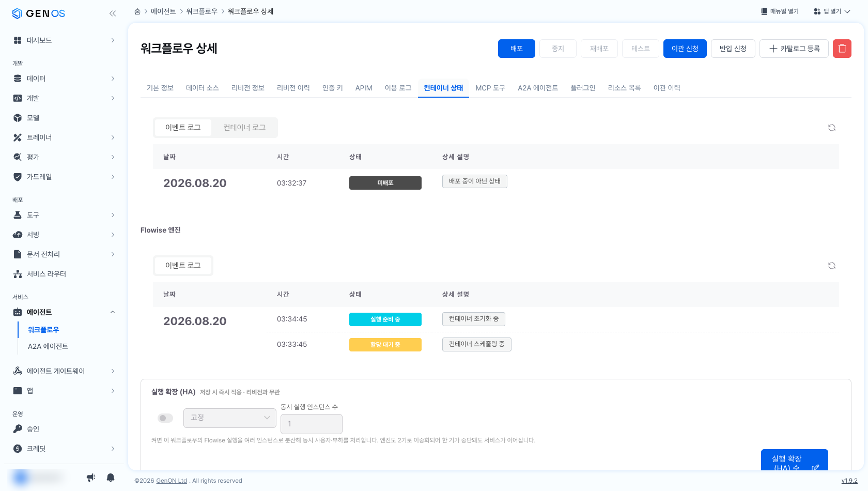This screenshot has height=491, width=868.
Task: Click the 서빙 cloud icon
Action: click(18, 235)
